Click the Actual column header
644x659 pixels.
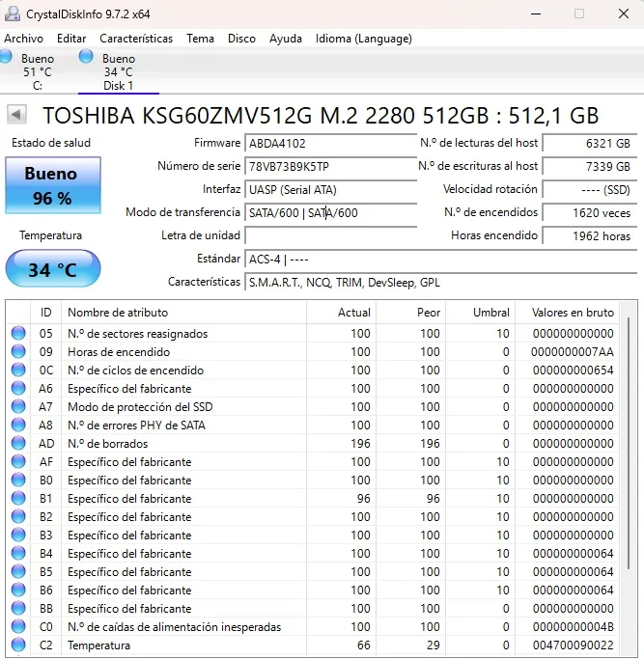(x=341, y=313)
